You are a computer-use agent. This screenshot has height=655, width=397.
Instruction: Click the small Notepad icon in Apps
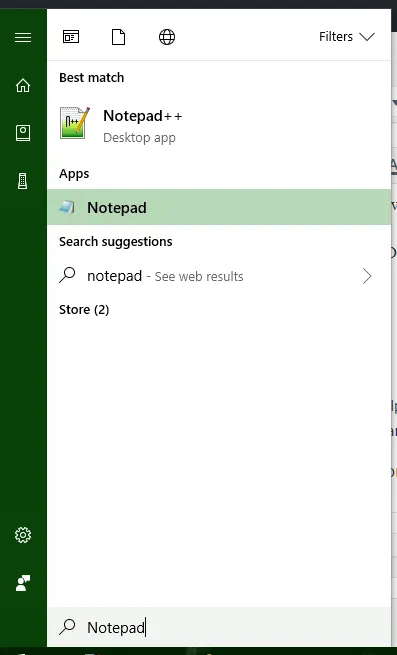pyautogui.click(x=67, y=207)
